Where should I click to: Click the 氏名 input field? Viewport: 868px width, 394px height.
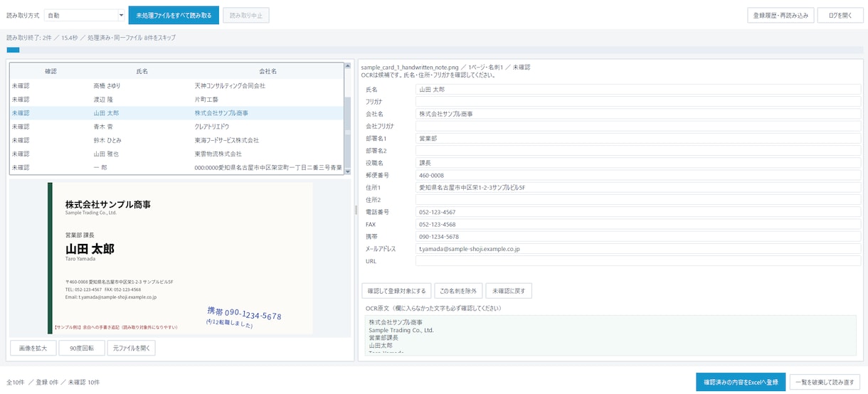[638, 90]
